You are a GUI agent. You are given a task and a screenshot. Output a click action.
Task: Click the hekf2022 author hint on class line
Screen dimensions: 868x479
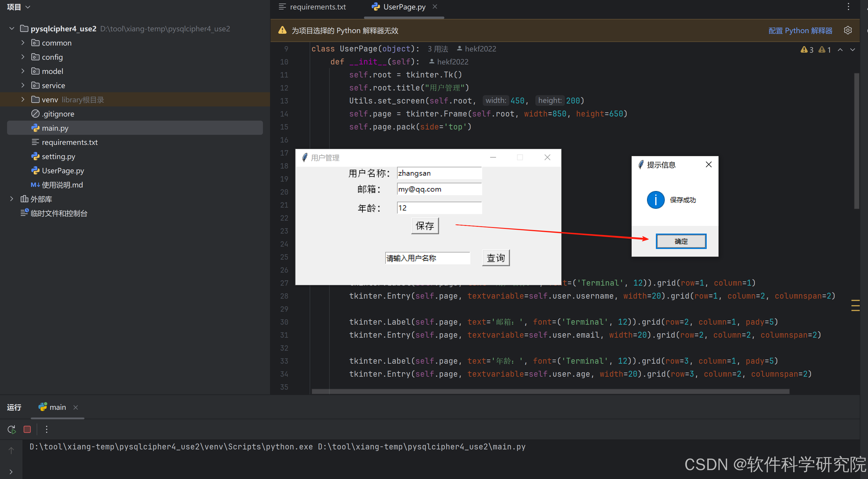coord(477,48)
